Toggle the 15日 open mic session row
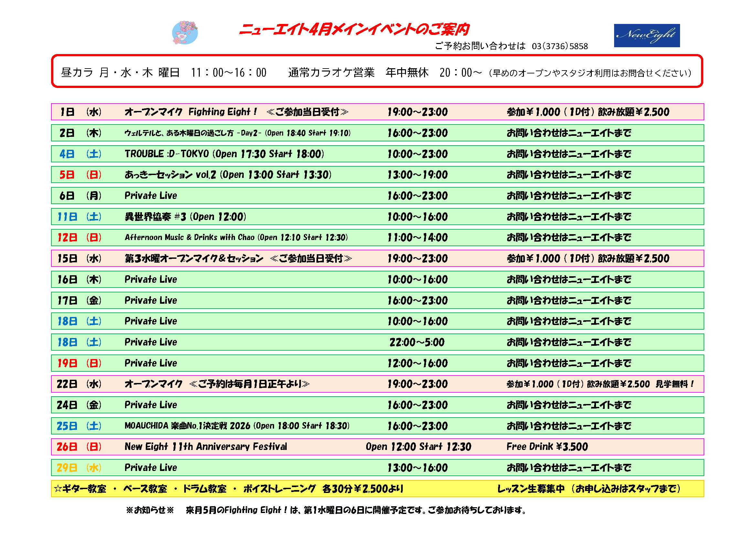The image size is (756, 535). pyautogui.click(x=378, y=258)
